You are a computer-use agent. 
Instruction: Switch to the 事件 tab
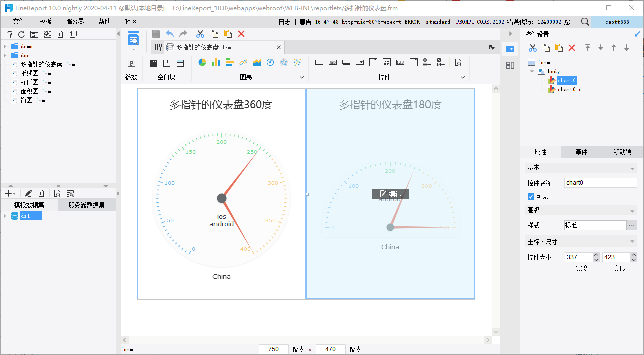(581, 152)
